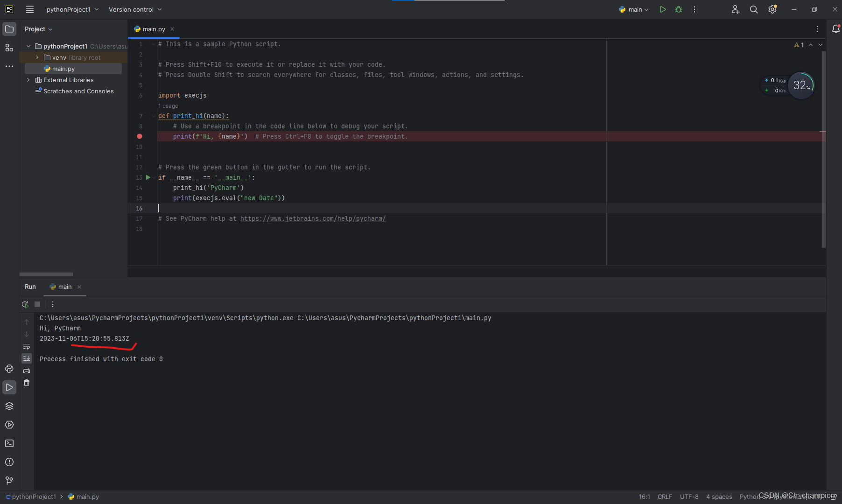Debug the main configuration
This screenshot has height=504, width=842.
coord(679,9)
